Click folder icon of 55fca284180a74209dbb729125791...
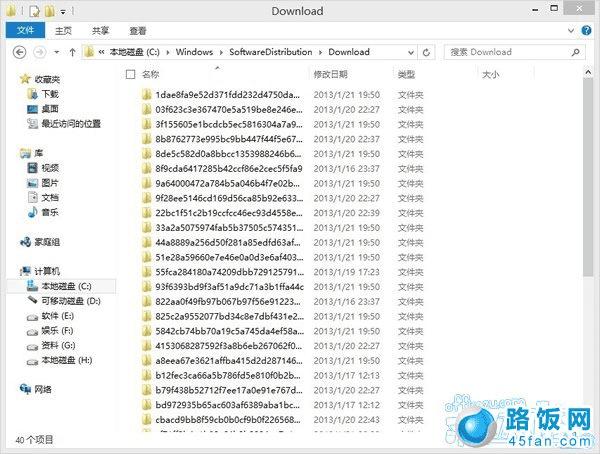 pyautogui.click(x=146, y=272)
